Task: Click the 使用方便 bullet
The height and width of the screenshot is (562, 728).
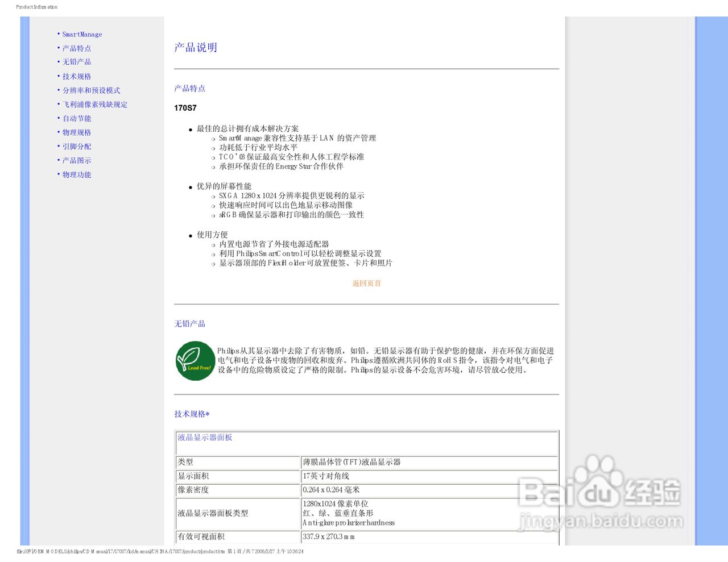Action: click(212, 235)
